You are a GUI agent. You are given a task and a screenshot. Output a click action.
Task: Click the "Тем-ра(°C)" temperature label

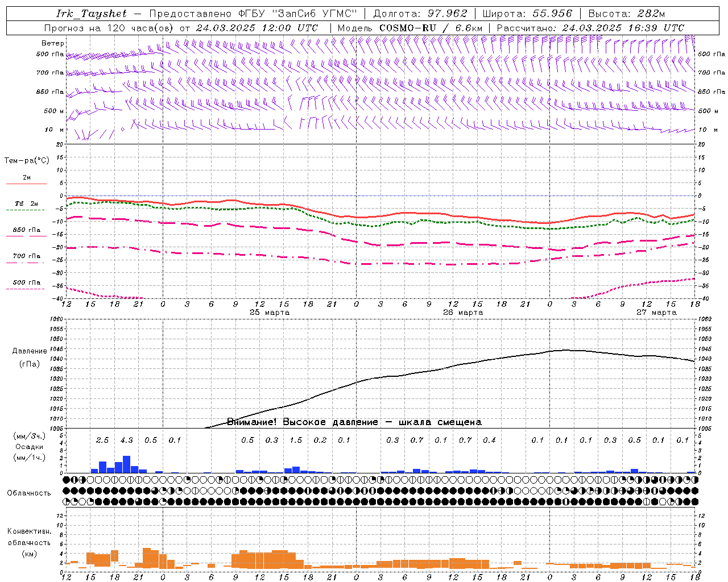pyautogui.click(x=27, y=161)
